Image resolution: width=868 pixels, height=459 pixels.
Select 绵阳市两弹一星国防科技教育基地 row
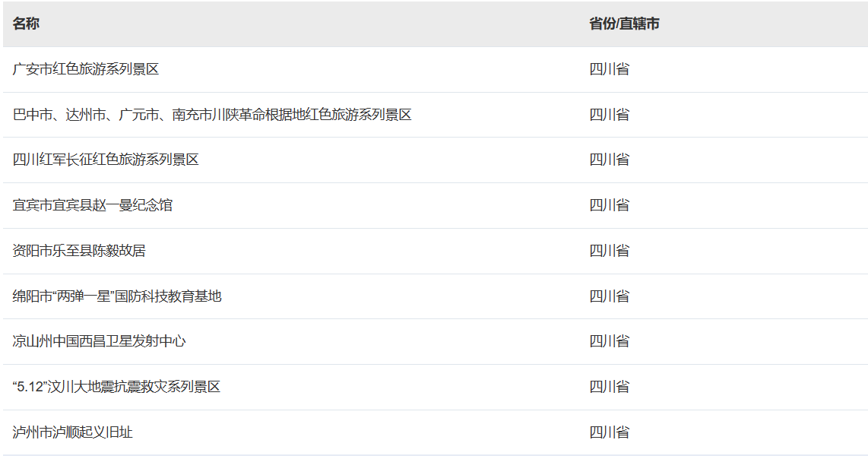(117, 296)
